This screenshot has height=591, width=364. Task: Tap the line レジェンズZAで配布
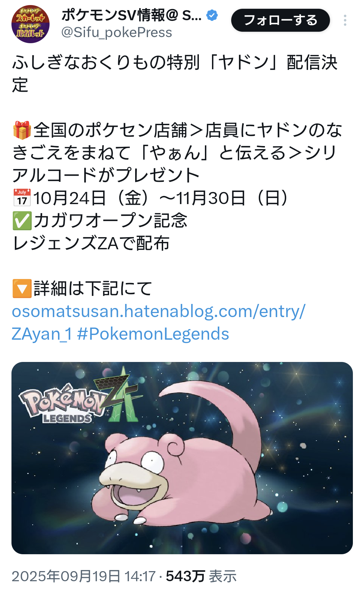[x=91, y=243]
